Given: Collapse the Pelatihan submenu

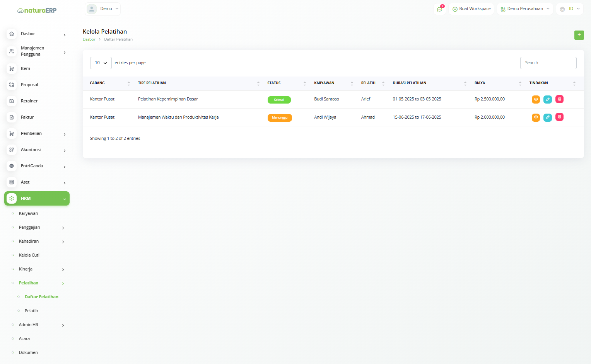Looking at the screenshot, I should point(63,284).
